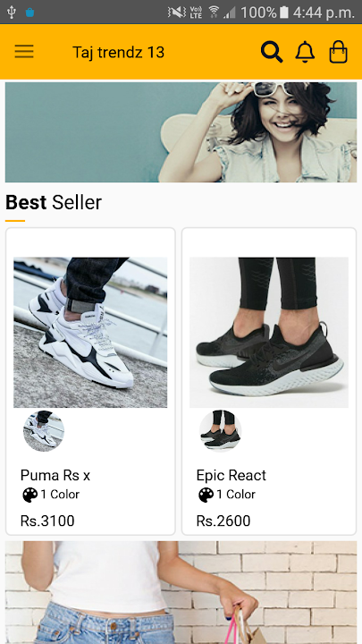Image resolution: width=362 pixels, height=644 pixels.
Task: Open the top banner with smiling woman
Action: tap(181, 132)
